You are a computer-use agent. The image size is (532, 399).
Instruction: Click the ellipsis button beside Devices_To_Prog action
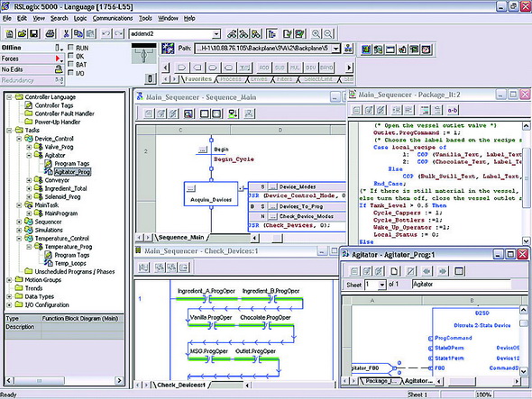click(x=273, y=206)
